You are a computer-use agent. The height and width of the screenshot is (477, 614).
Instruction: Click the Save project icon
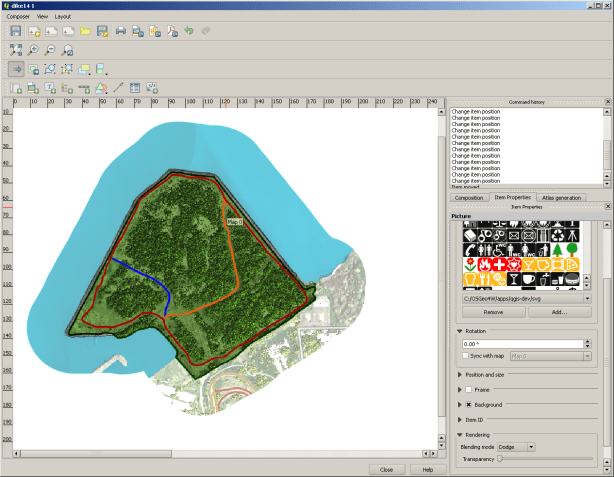click(16, 32)
